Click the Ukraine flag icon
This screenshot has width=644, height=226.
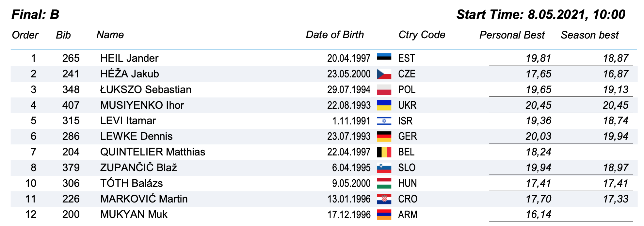[x=384, y=105]
